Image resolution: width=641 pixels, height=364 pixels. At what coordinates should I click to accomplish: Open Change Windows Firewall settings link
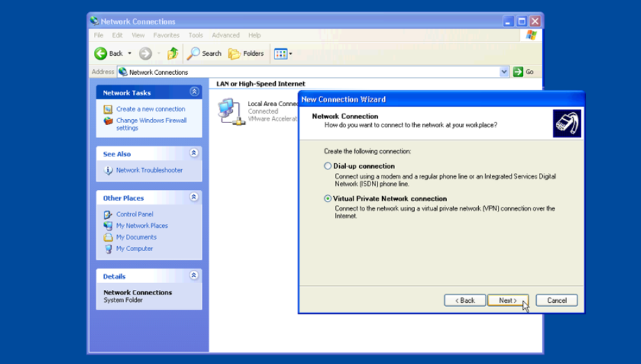(x=151, y=125)
